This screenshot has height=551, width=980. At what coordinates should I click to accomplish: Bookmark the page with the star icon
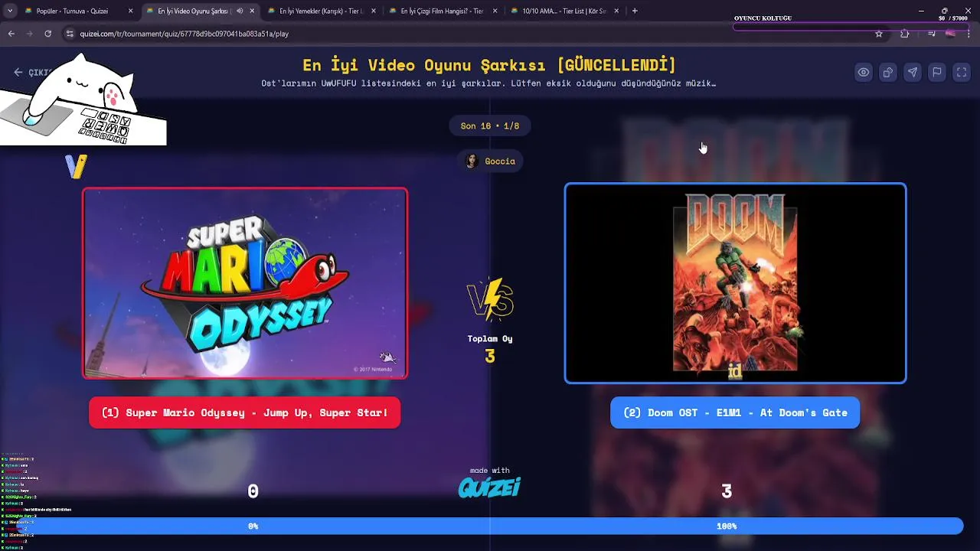[879, 34]
